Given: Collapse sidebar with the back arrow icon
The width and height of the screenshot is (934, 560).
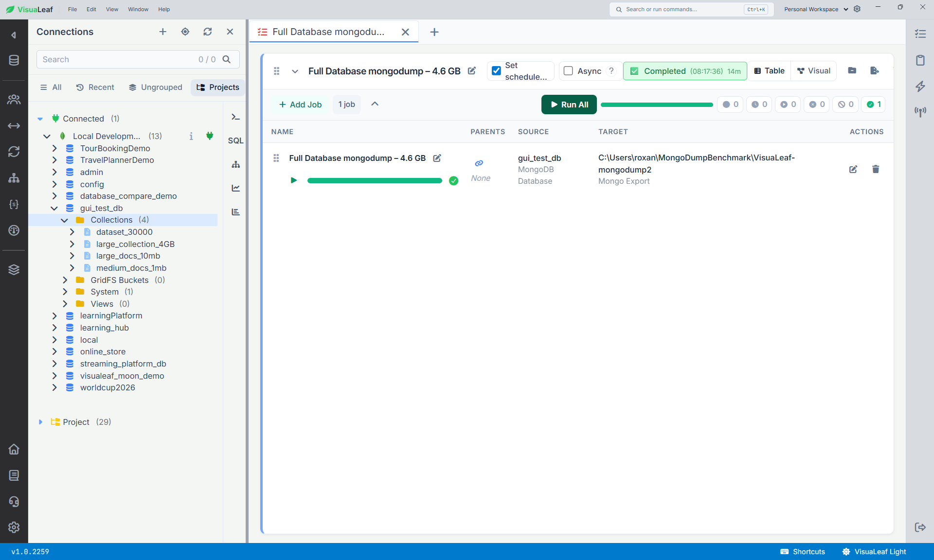Looking at the screenshot, I should [14, 35].
